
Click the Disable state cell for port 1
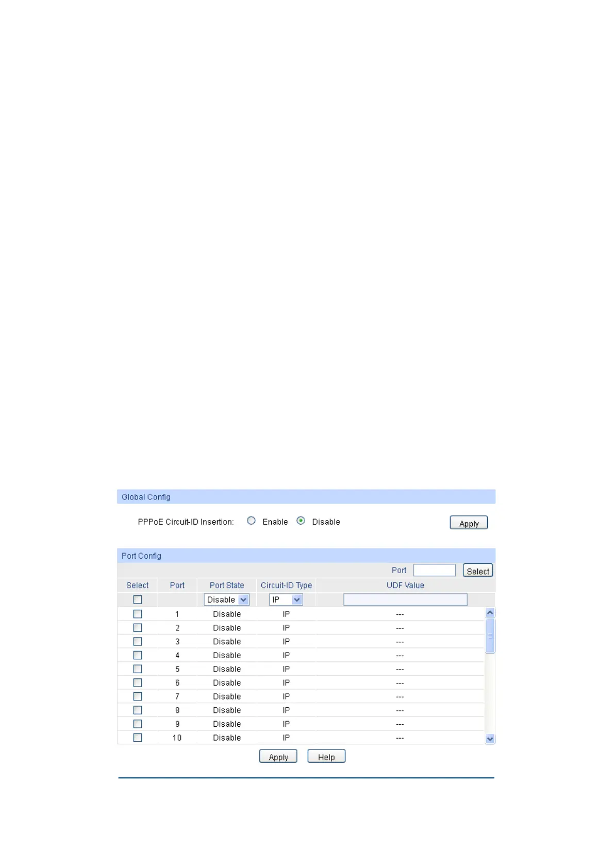pos(227,614)
